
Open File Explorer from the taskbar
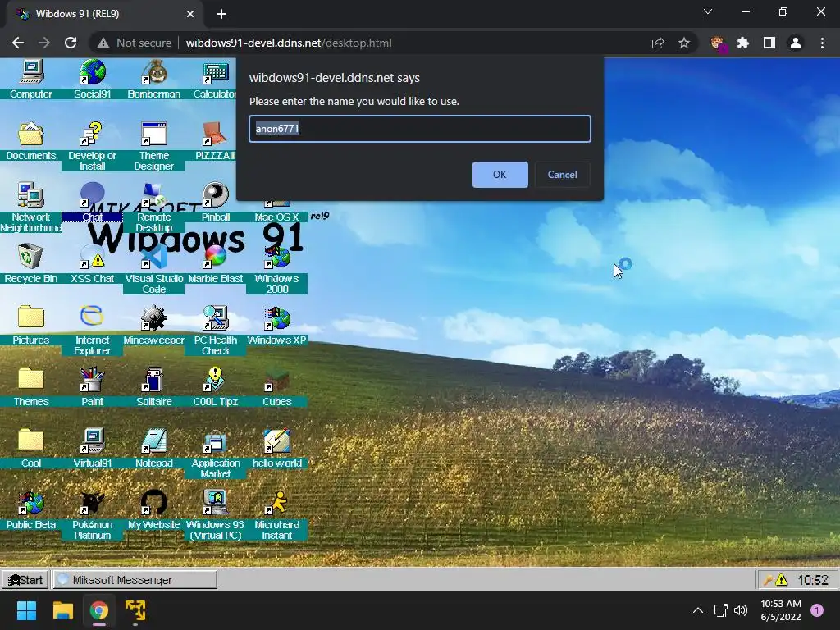tap(62, 610)
